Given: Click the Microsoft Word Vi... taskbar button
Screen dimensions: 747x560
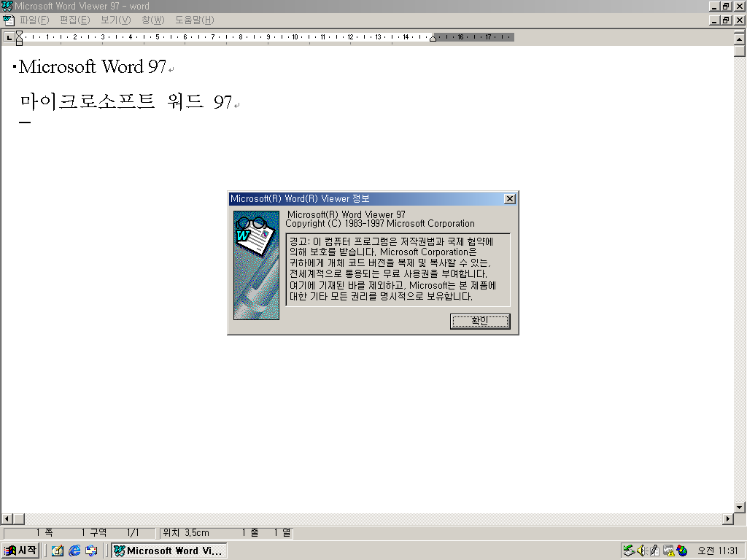Looking at the screenshot, I should (x=169, y=551).
